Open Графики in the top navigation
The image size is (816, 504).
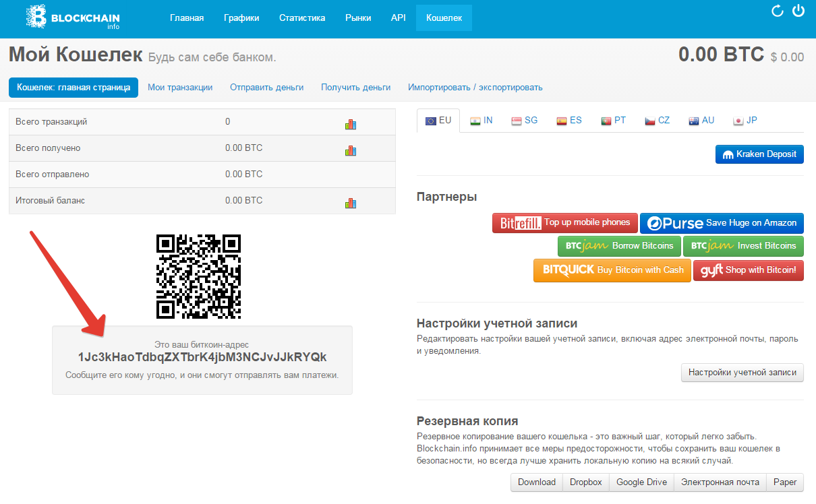(x=241, y=18)
